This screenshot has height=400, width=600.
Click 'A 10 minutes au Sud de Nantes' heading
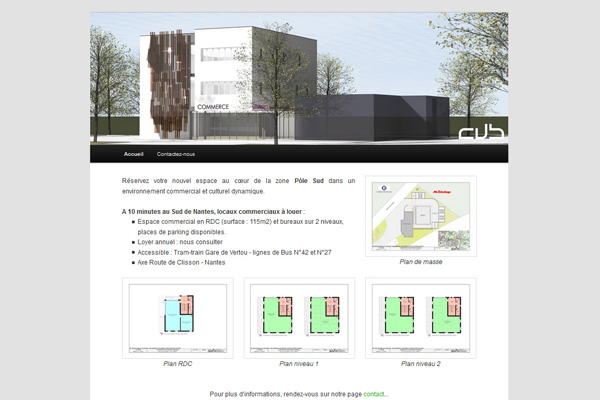tap(213, 211)
